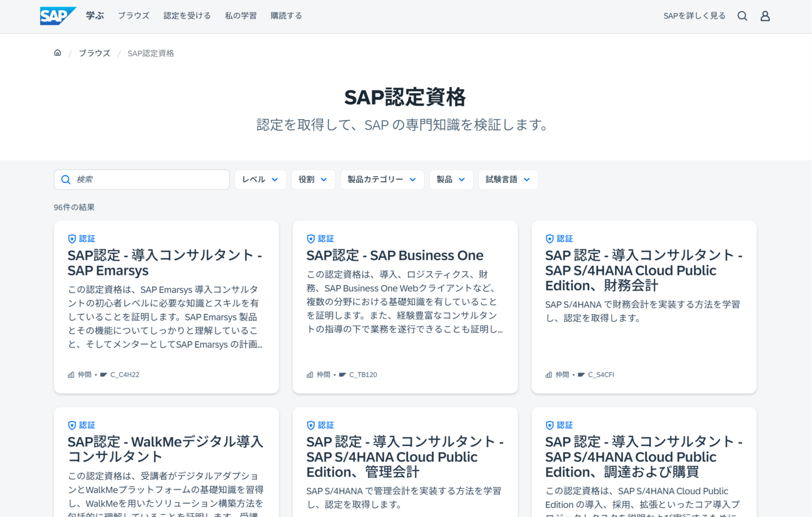Click shield badge icon on SAP Business One card
This screenshot has width=812, height=517.
(311, 239)
